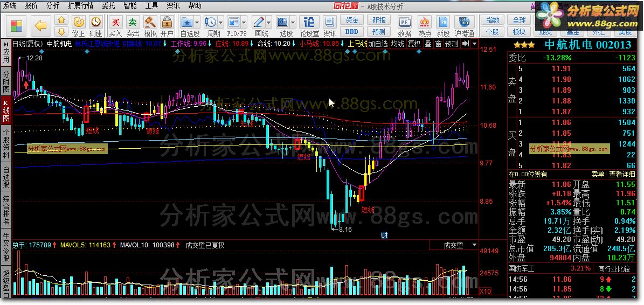Click the 修正 refresh icon

point(79,22)
